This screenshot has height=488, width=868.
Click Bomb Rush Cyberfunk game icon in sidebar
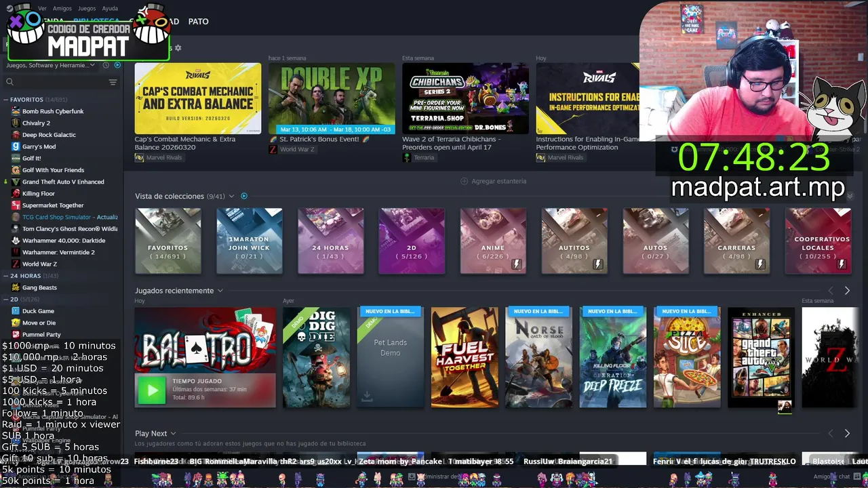pyautogui.click(x=16, y=111)
